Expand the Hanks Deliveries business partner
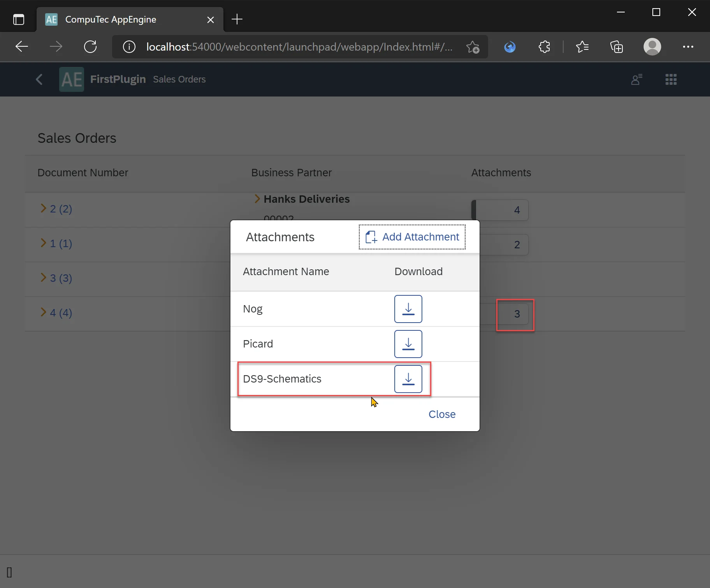 point(257,199)
